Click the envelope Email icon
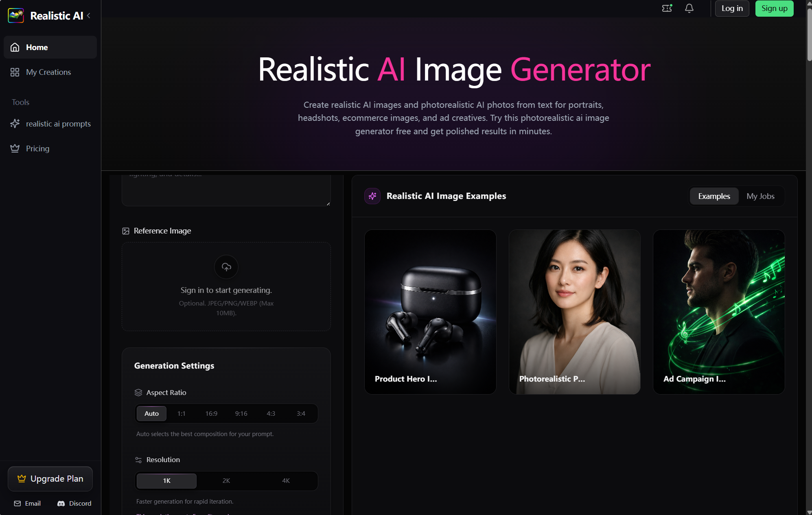This screenshot has width=812, height=515. tap(18, 504)
